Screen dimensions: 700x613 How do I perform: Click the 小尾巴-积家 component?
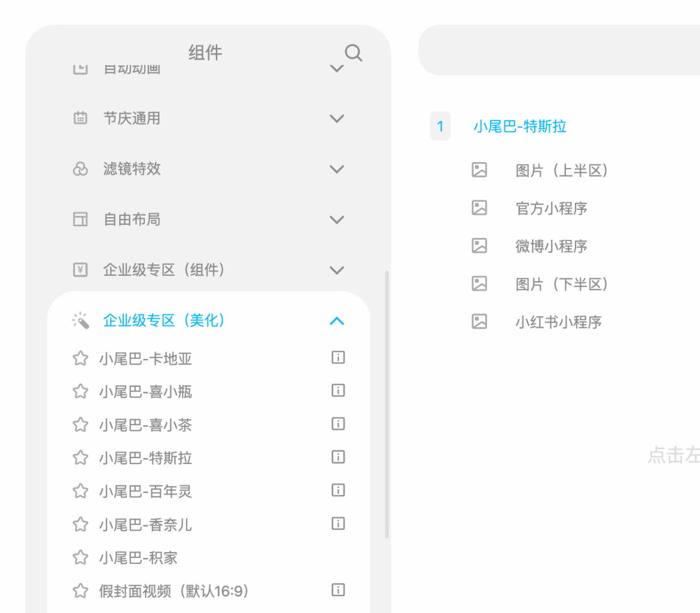[138, 558]
